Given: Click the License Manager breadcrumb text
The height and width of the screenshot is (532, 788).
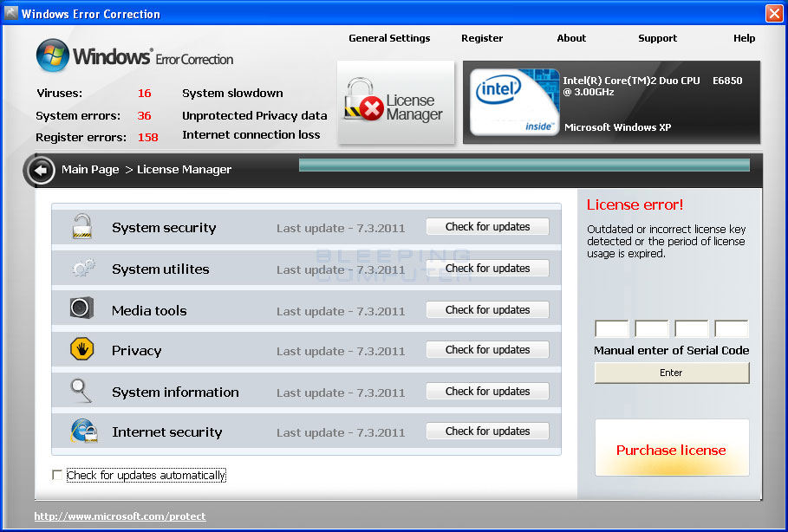Looking at the screenshot, I should pos(184,170).
